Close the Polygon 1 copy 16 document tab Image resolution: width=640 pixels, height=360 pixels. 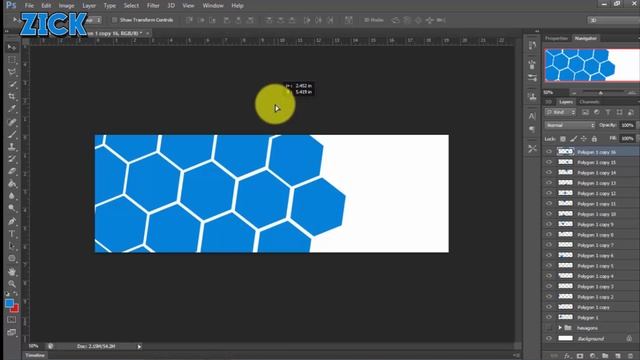[148, 33]
